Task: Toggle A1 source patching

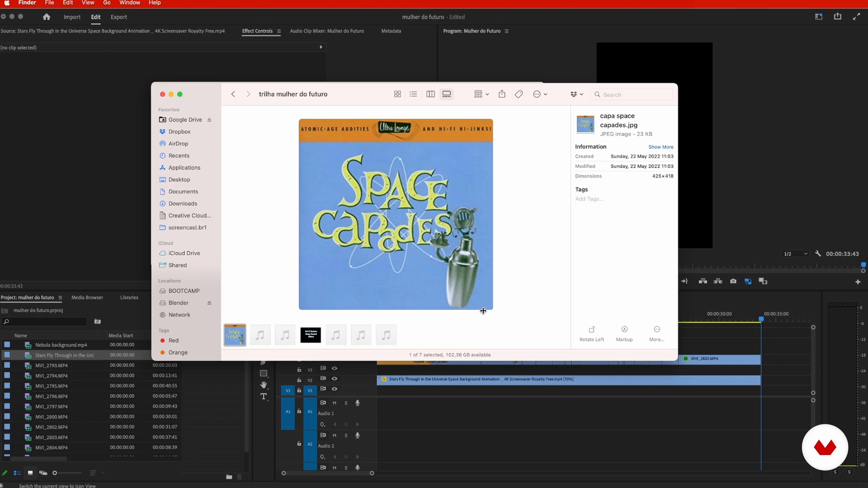Action: 288,412
